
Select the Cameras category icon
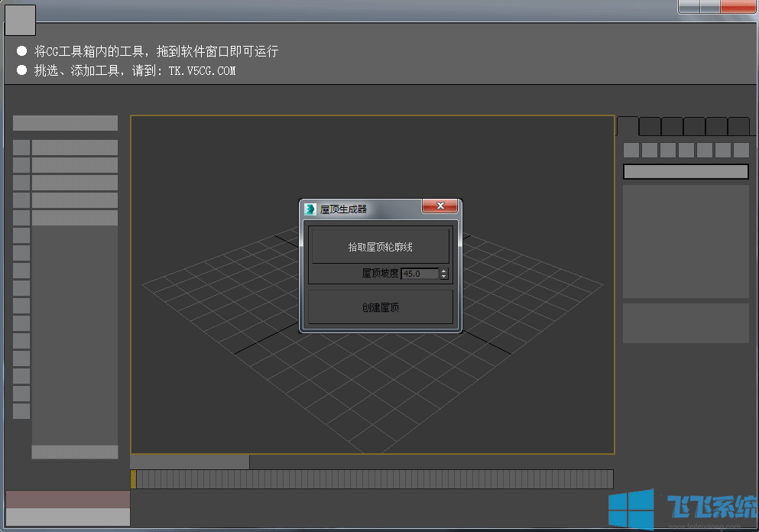(x=686, y=150)
